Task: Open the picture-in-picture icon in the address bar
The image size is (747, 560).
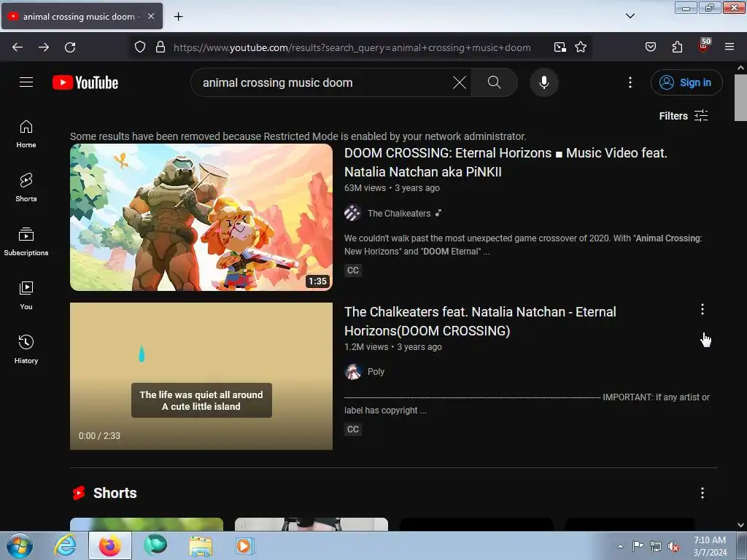Action: pyautogui.click(x=560, y=47)
